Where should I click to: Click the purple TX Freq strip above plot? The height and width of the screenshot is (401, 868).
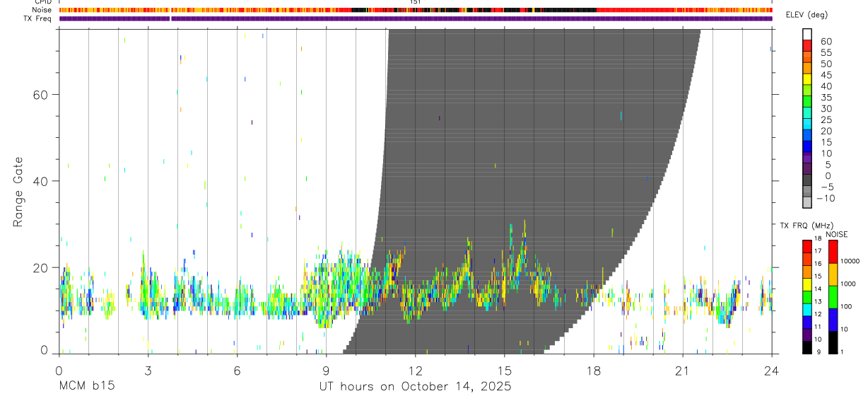point(416,18)
